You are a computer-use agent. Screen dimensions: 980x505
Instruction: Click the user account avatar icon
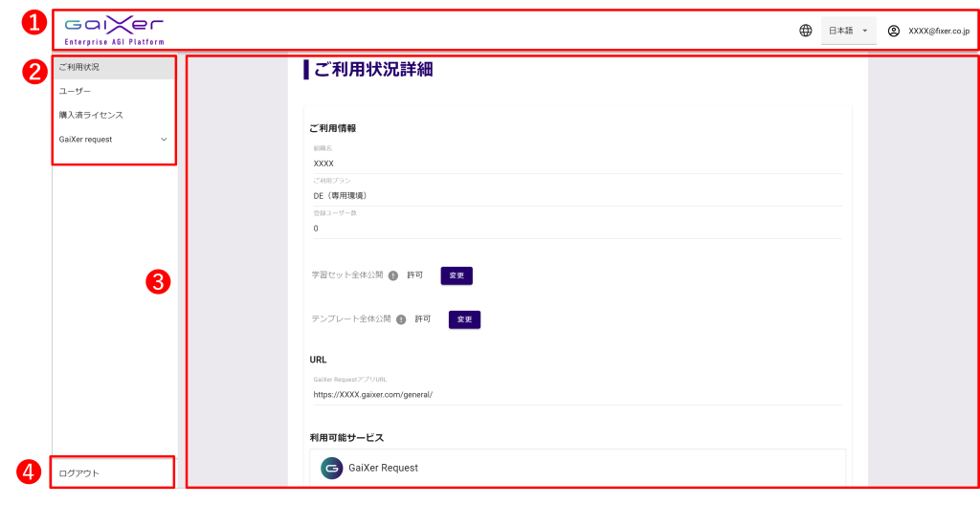894,31
